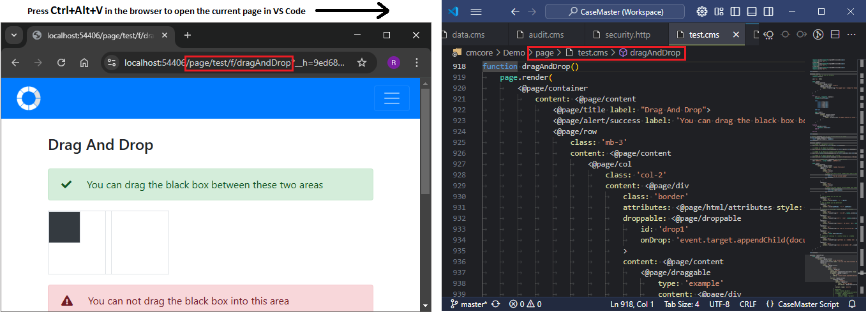Close the test.cms tab

pyautogui.click(x=736, y=35)
